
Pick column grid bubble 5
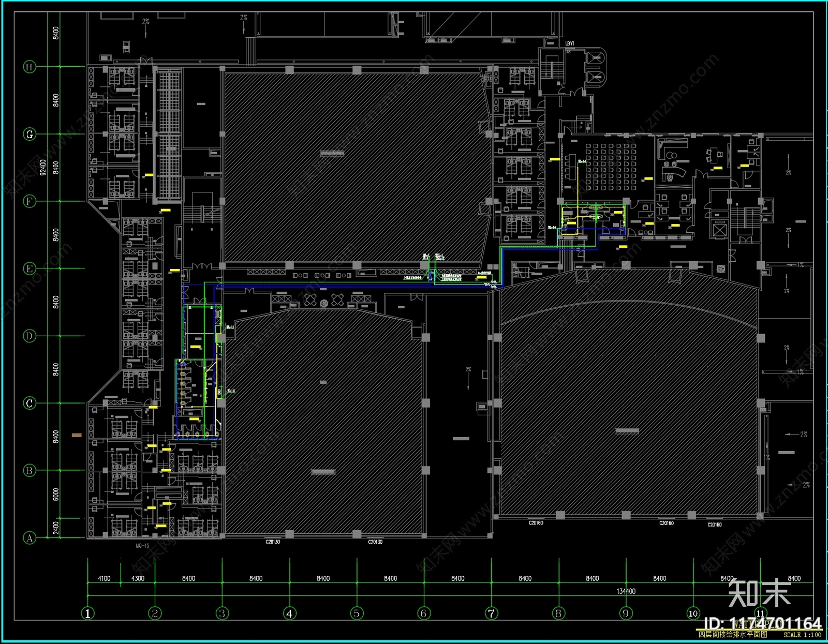[357, 613]
